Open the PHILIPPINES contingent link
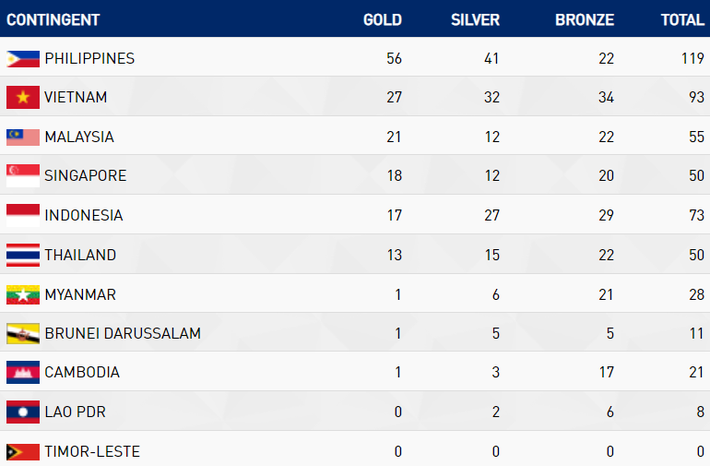The width and height of the screenshot is (710, 466). [89, 59]
